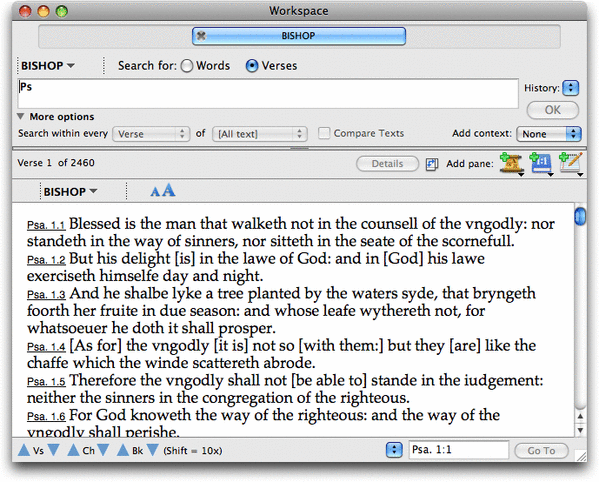Image resolution: width=599 pixels, height=482 pixels.
Task: Collapse the More options disclosure triangle
Action: tap(21, 116)
